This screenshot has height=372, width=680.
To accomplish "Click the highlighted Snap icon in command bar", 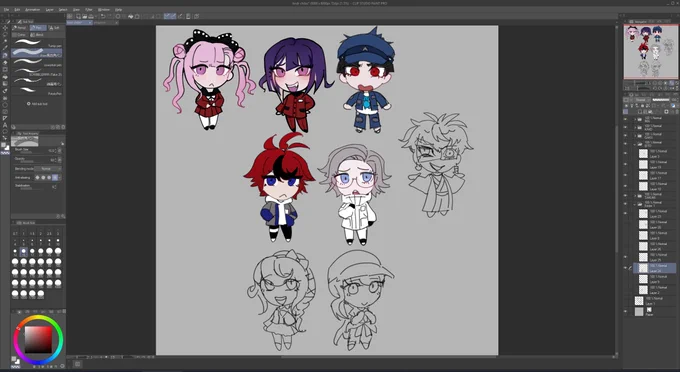I will point(167,16).
